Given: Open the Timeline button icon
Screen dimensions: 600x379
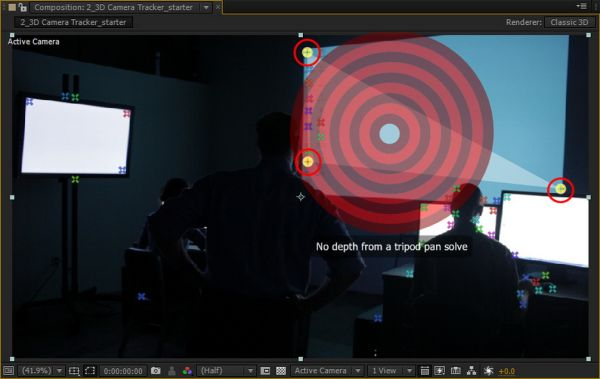Looking at the screenshot, I should 455,371.
